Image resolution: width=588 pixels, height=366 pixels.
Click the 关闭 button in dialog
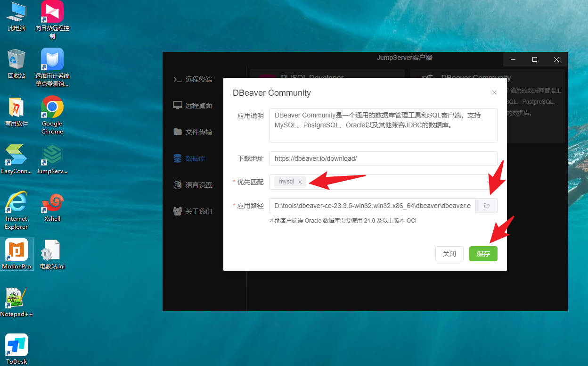tap(449, 254)
